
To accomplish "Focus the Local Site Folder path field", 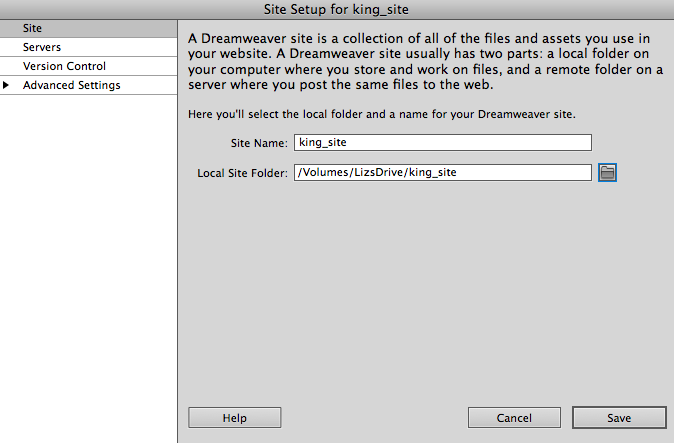I will 442,173.
